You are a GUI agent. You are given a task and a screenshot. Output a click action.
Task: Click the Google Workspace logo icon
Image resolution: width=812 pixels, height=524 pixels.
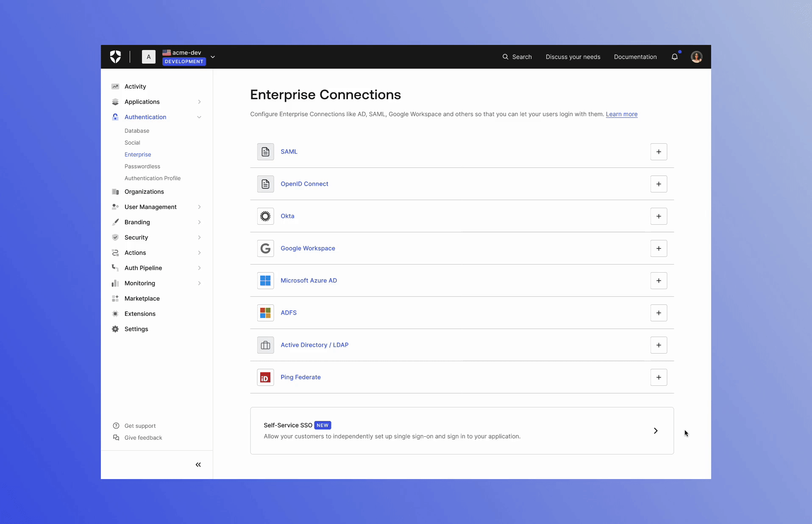point(266,248)
